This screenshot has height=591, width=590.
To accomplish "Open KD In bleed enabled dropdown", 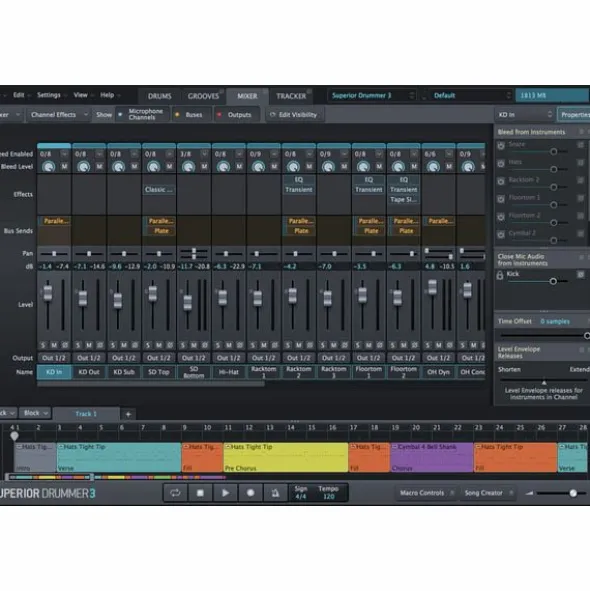I will [x=64, y=154].
